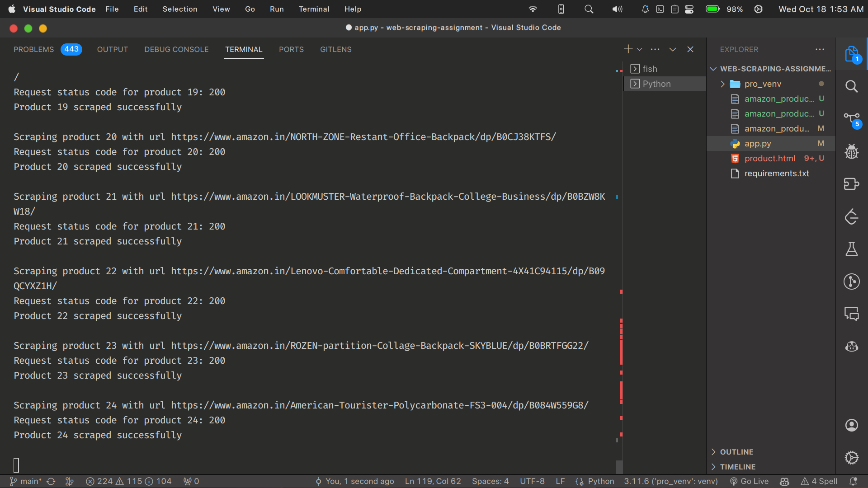Click the main* branch status button
The image size is (868, 488).
(26, 481)
